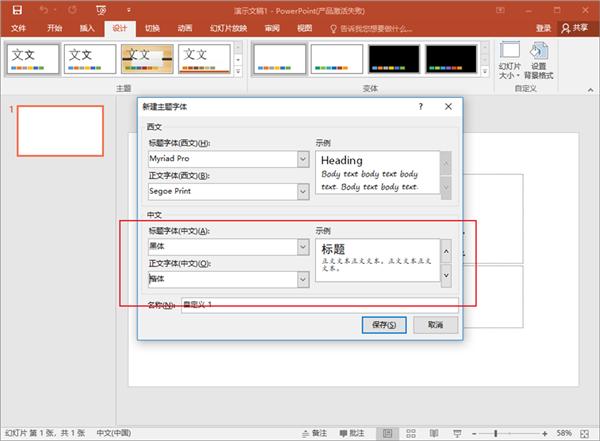Select normal view toggle in status bar
Screen dimensions: 600x441
pyautogui.click(x=387, y=433)
